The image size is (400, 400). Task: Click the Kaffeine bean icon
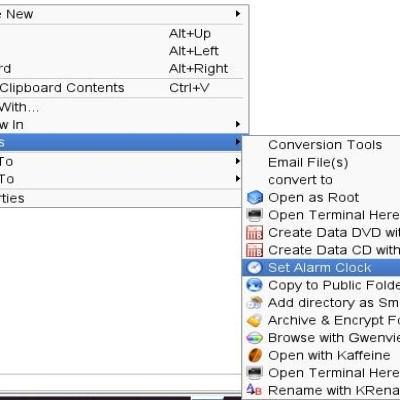[255, 355]
